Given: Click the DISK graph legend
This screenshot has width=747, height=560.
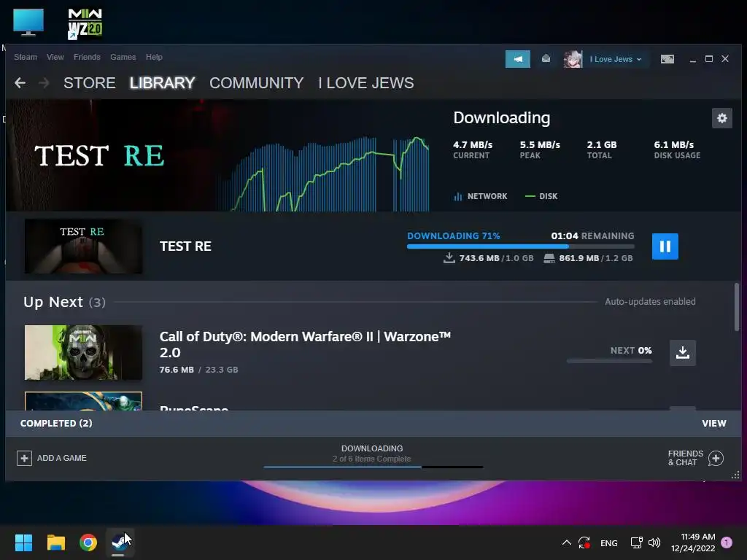Looking at the screenshot, I should coord(541,196).
